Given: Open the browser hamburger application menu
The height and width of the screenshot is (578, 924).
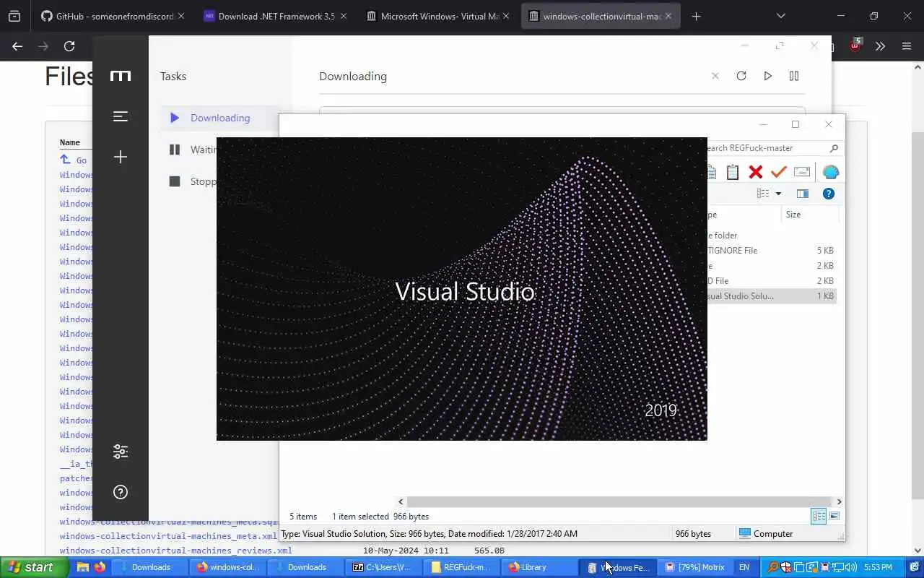Looking at the screenshot, I should (907, 46).
